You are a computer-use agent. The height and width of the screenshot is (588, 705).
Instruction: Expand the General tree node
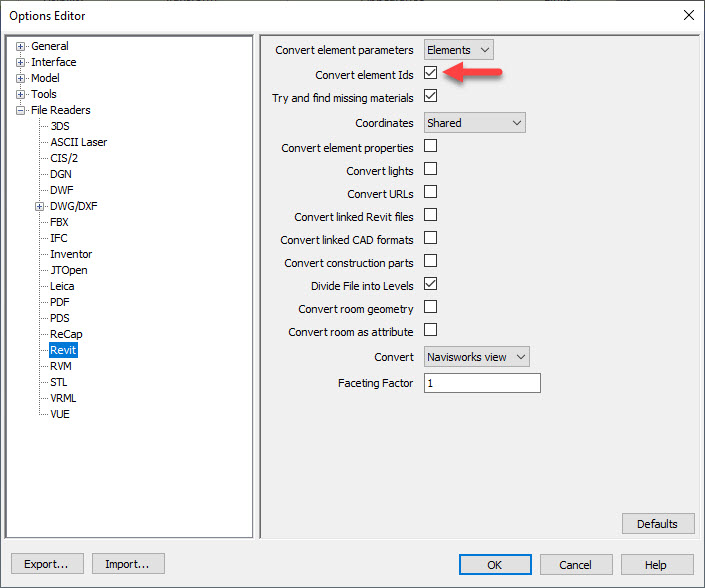point(21,46)
